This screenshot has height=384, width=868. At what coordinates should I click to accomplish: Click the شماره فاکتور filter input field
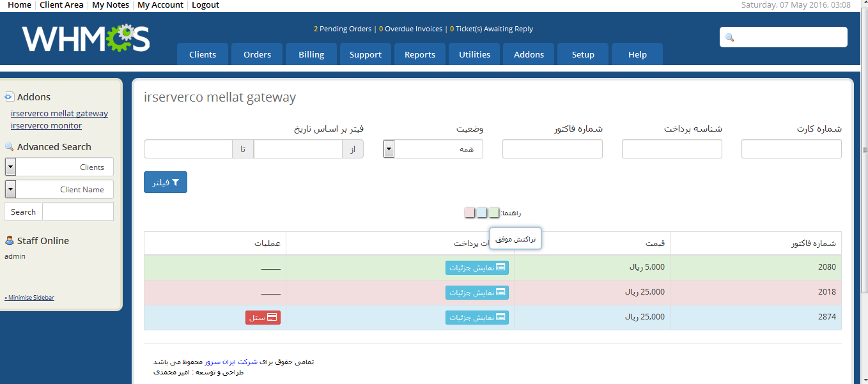(x=552, y=149)
